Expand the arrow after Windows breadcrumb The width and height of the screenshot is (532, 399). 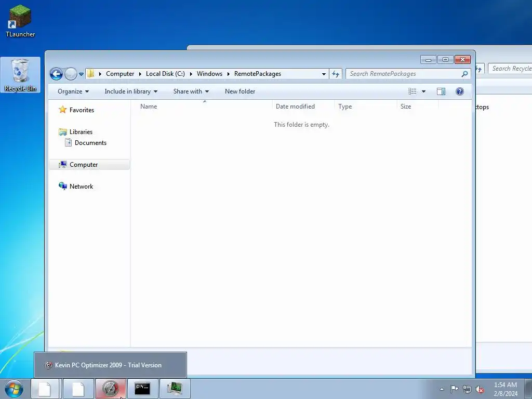(229, 74)
